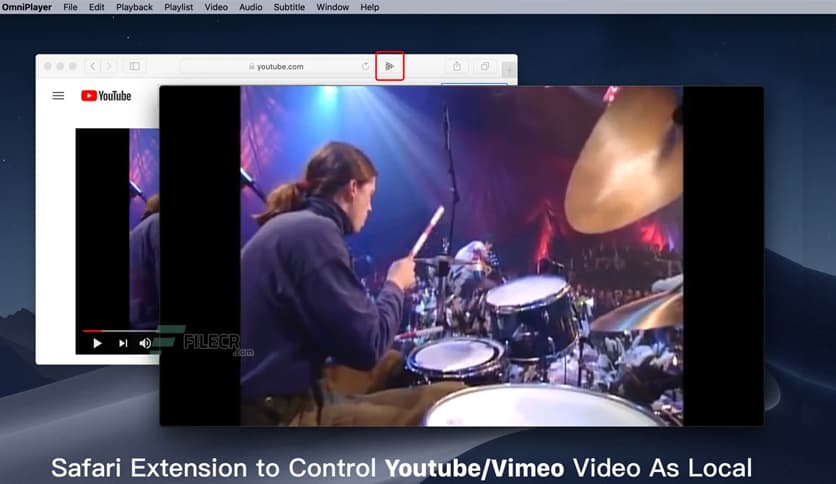Show all tabs in Safari

click(485, 66)
